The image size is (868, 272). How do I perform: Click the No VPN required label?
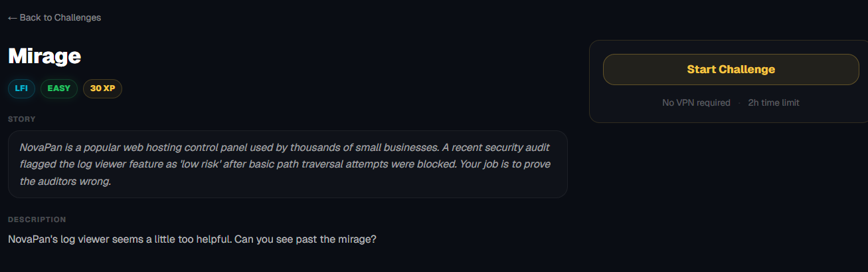[696, 103]
